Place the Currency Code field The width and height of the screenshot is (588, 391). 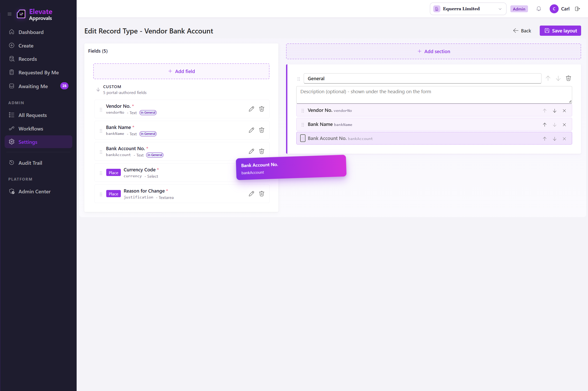click(113, 173)
